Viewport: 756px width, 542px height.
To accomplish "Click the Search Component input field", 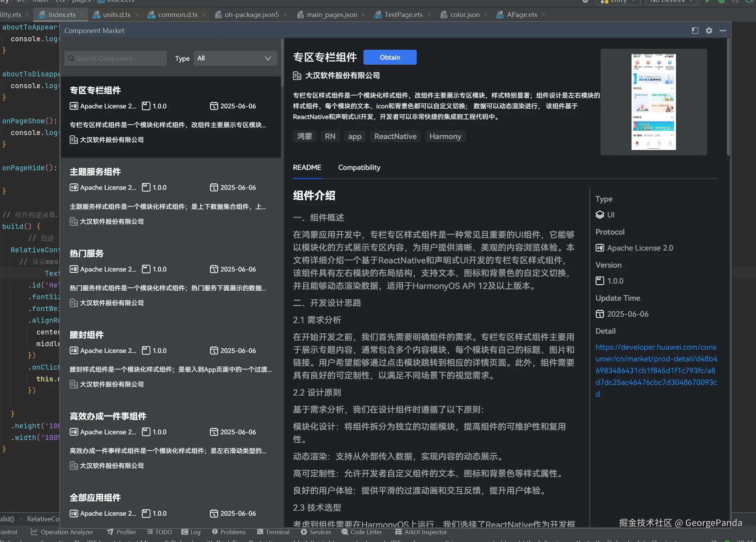I will (115, 58).
